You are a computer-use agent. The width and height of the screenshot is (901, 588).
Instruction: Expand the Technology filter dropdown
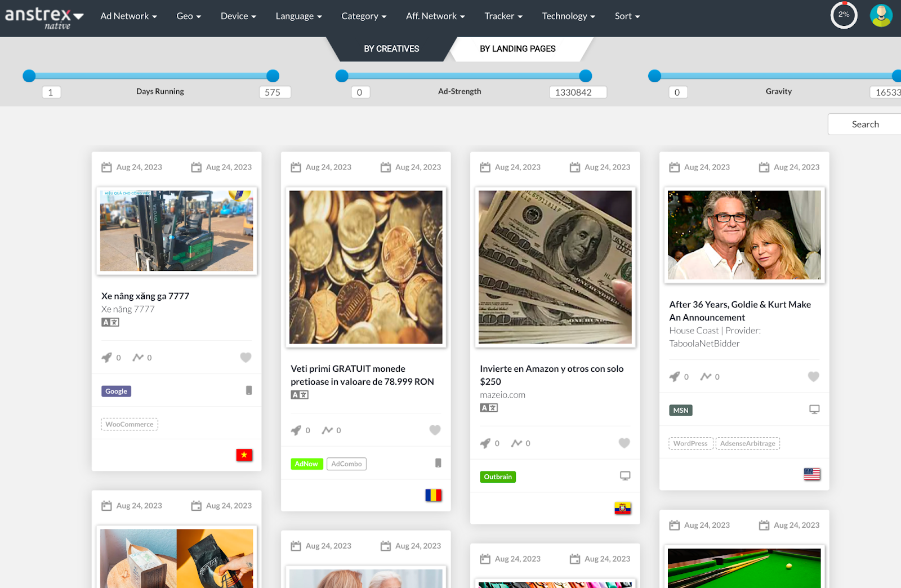point(568,16)
